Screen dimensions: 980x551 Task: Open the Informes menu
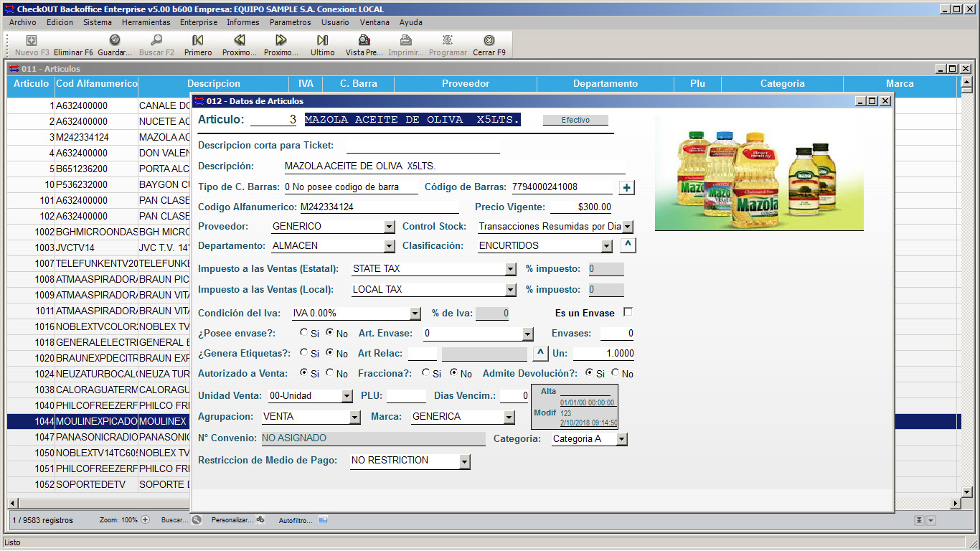[x=243, y=22]
